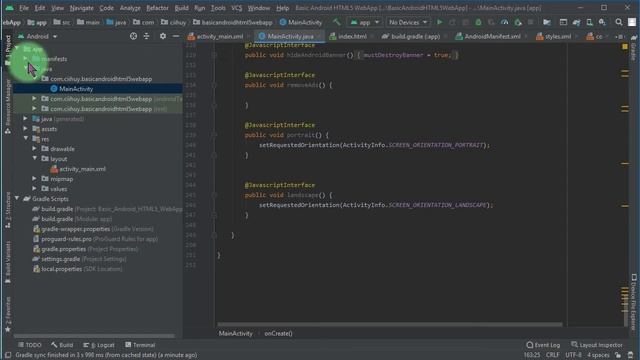Click the editor horizontal scrollbar
This screenshot has height=360, width=640.
[390, 325]
